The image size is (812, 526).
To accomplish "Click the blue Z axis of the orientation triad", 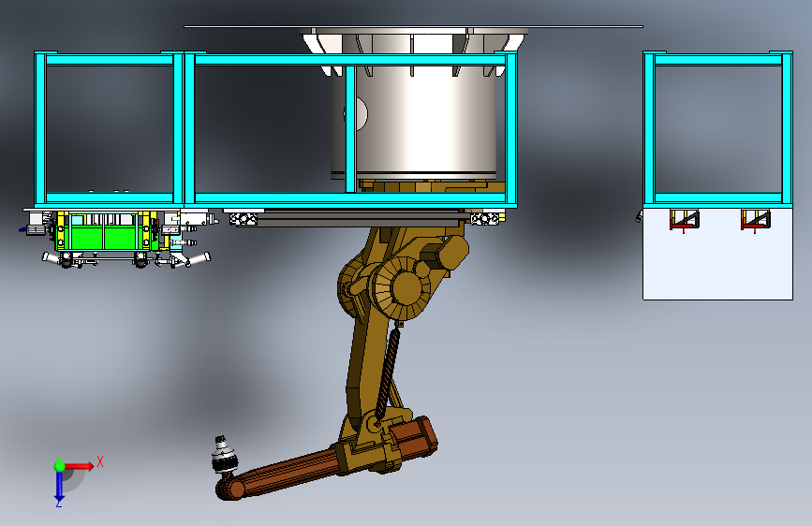I will [x=60, y=487].
